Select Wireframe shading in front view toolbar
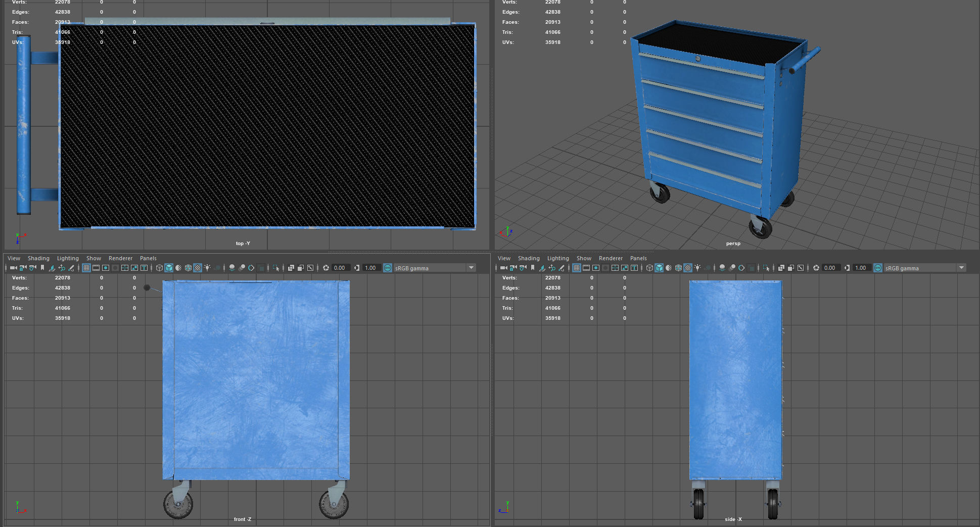Screen dimensions: 980x527 pyautogui.click(x=159, y=268)
